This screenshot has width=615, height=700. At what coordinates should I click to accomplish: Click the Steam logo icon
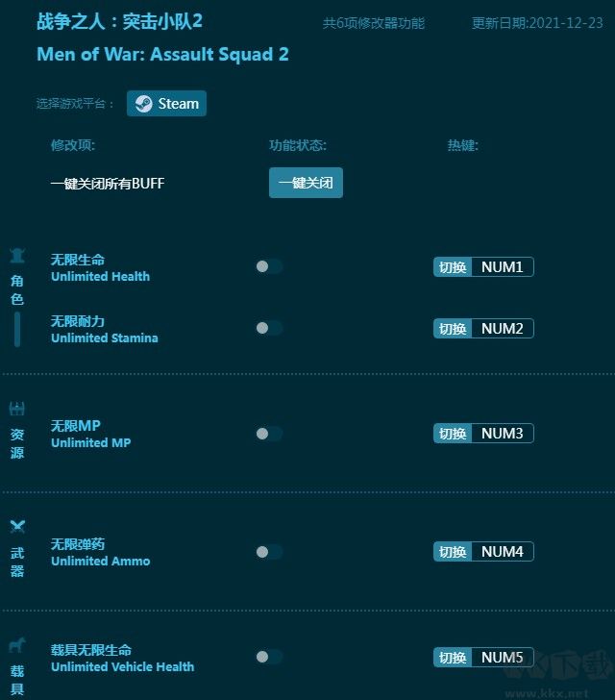[x=143, y=104]
